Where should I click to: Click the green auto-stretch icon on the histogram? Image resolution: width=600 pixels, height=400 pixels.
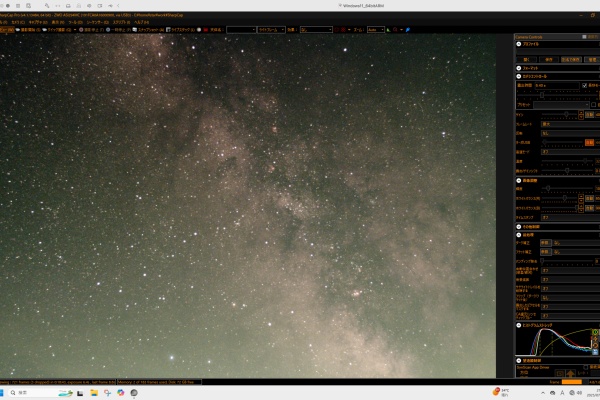point(595,332)
